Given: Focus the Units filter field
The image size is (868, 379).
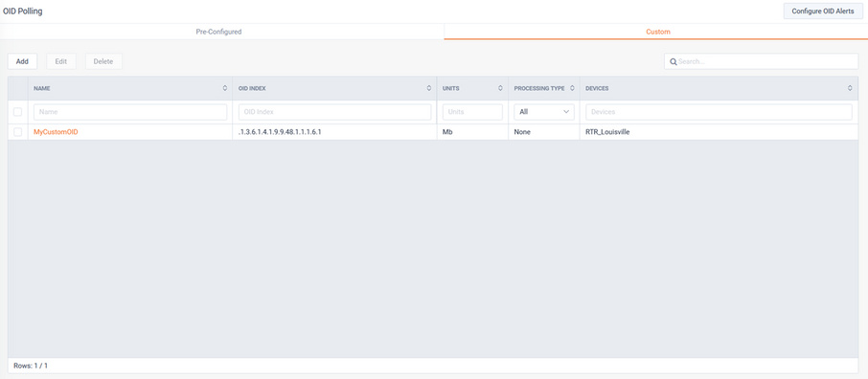Looking at the screenshot, I should tap(472, 112).
